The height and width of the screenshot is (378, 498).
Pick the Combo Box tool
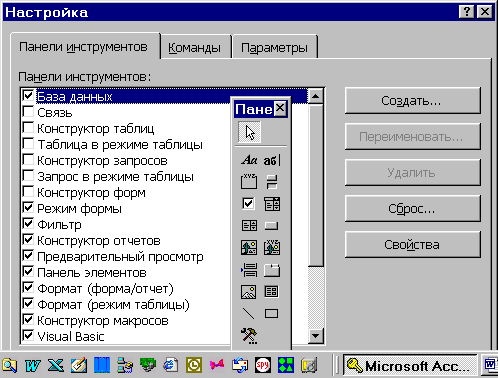(x=272, y=203)
